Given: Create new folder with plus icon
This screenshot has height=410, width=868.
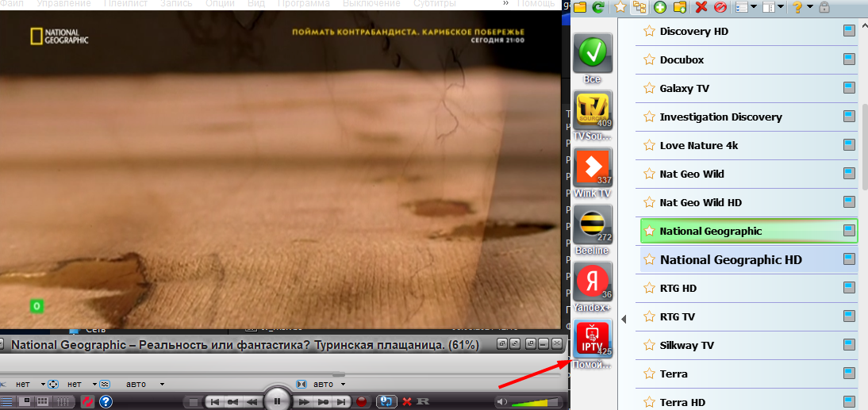Looking at the screenshot, I should 680,7.
